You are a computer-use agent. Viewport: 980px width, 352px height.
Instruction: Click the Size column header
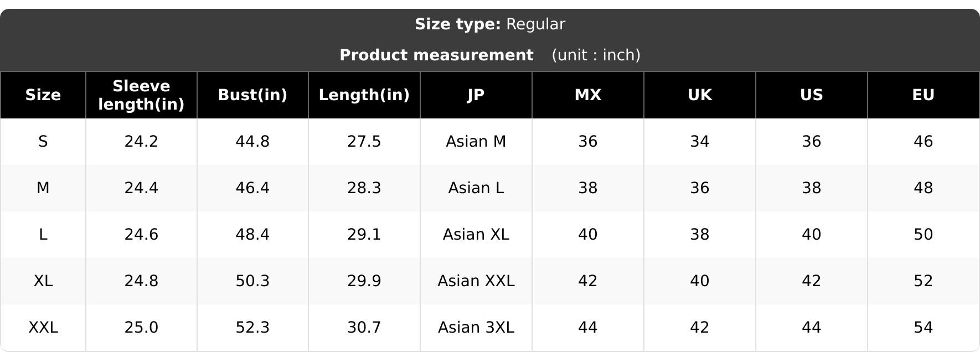click(43, 95)
